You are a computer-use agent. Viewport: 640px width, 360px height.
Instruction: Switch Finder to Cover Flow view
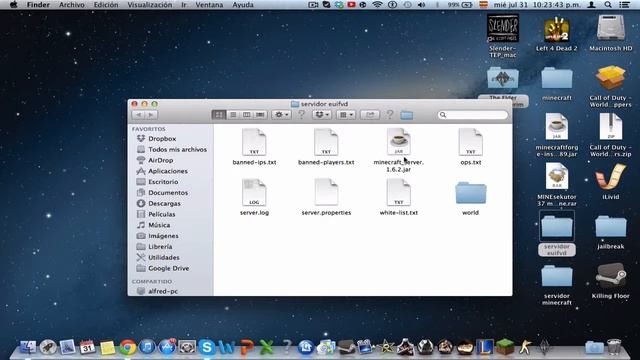tap(260, 115)
